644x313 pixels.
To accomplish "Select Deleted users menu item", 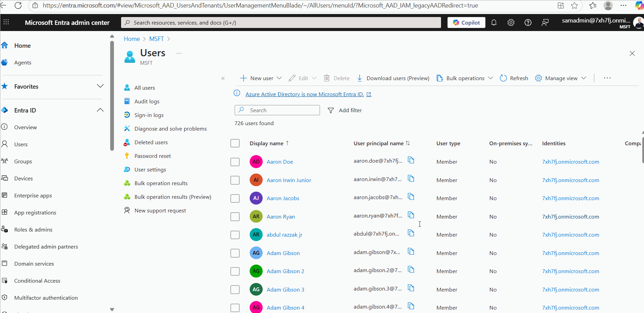I will pos(151,142).
